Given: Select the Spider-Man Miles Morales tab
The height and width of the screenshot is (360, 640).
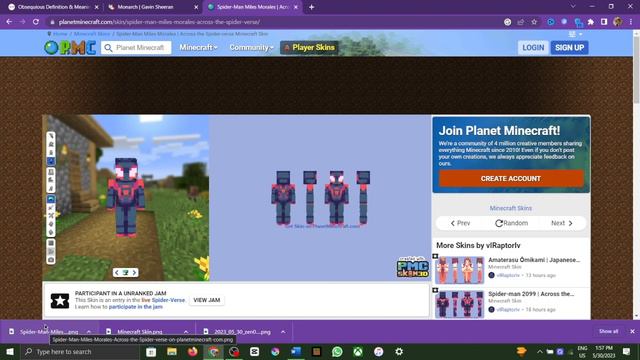Looking at the screenshot, I should coord(253,7).
